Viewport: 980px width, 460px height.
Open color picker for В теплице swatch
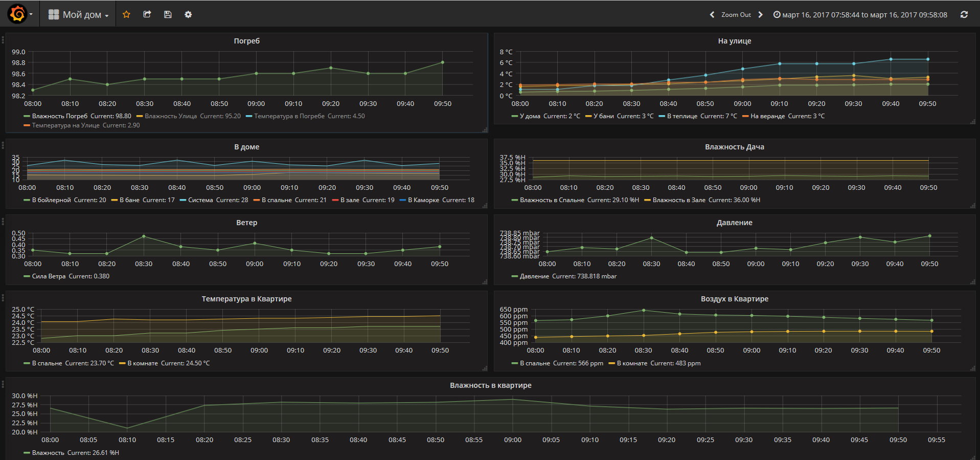point(662,117)
